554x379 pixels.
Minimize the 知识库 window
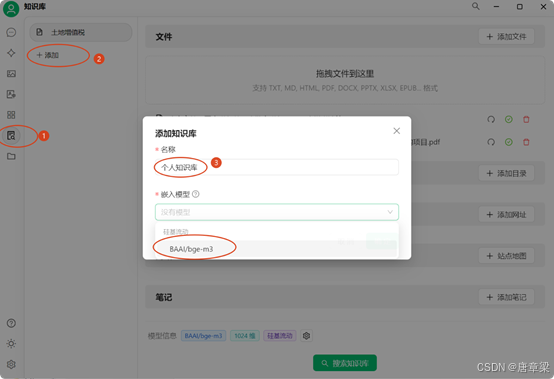[x=496, y=6]
